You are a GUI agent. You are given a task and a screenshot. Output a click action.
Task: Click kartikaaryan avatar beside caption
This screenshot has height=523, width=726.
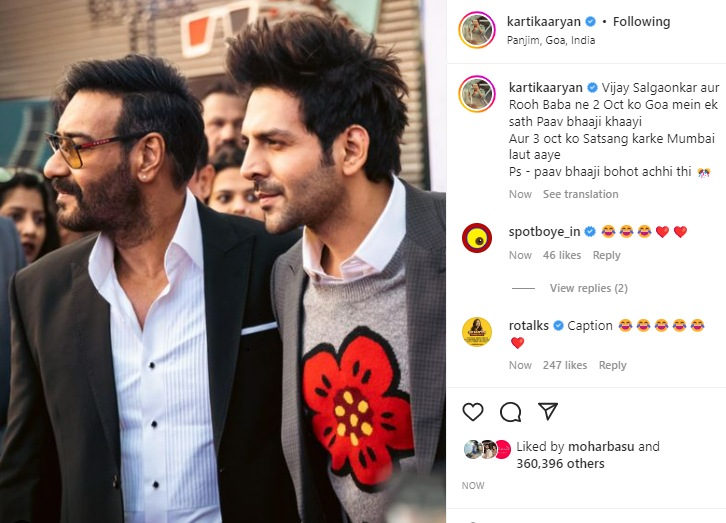pyautogui.click(x=477, y=94)
